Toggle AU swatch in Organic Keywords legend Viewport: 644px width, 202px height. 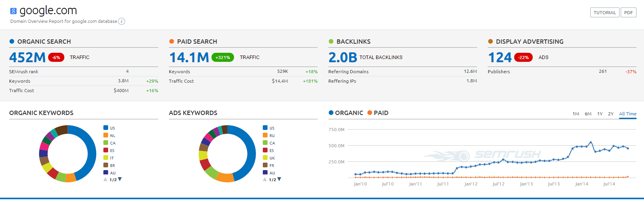106,172
